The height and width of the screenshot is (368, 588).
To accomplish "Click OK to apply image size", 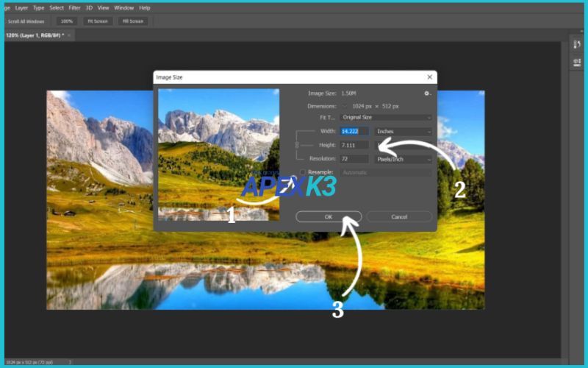I will click(x=329, y=216).
